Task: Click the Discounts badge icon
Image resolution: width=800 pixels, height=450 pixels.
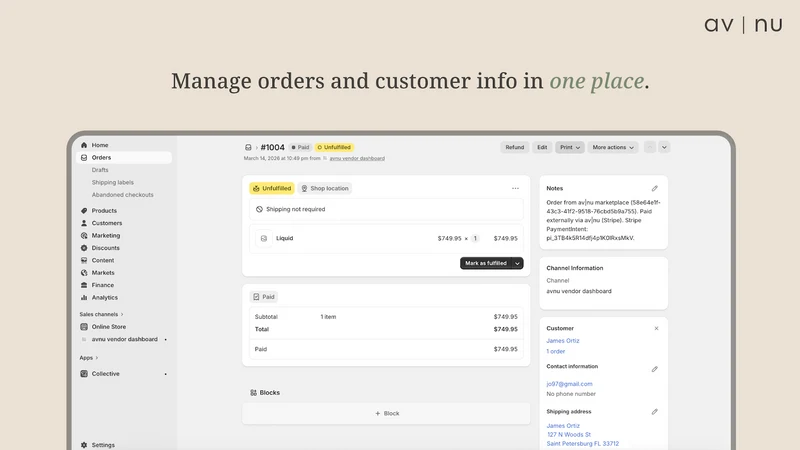Action: [84, 248]
